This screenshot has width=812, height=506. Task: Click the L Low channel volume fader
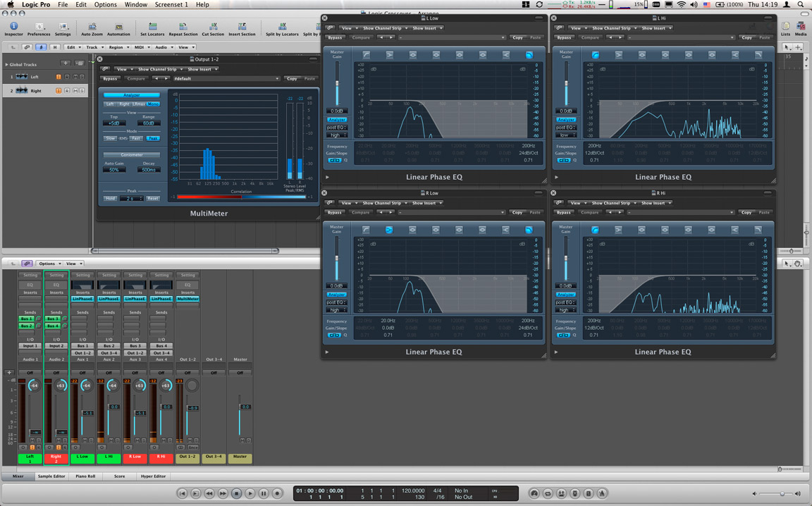coord(88,413)
